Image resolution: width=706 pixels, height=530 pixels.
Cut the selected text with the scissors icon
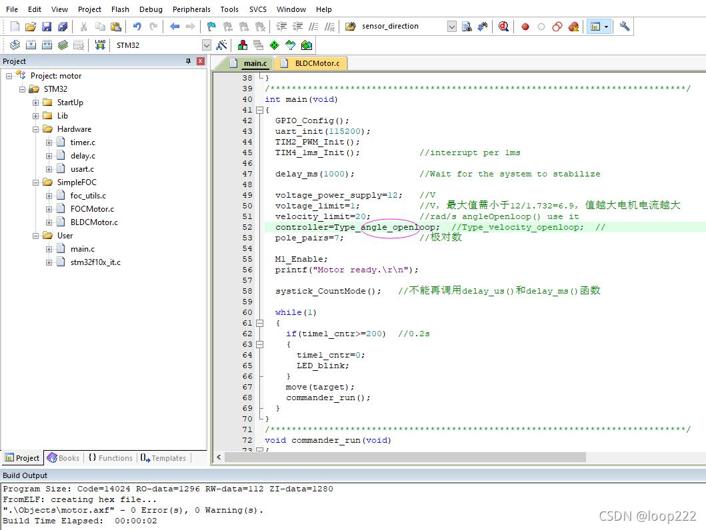[83, 27]
